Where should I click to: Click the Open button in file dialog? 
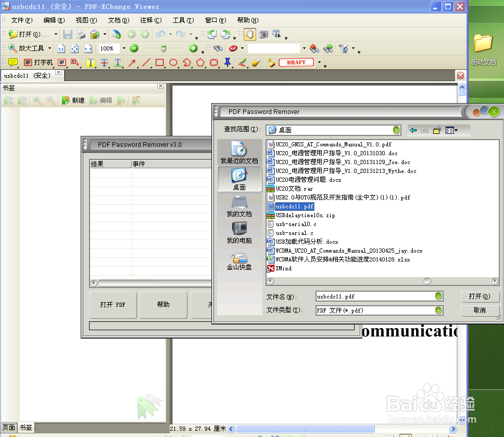480,296
